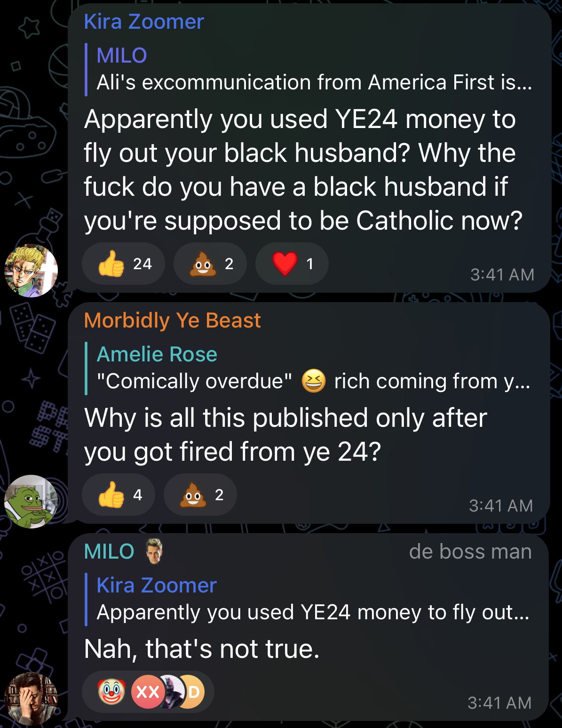Jump to quoted Kira Zoomer reply preview
The width and height of the screenshot is (562, 728).
pyautogui.click(x=308, y=599)
